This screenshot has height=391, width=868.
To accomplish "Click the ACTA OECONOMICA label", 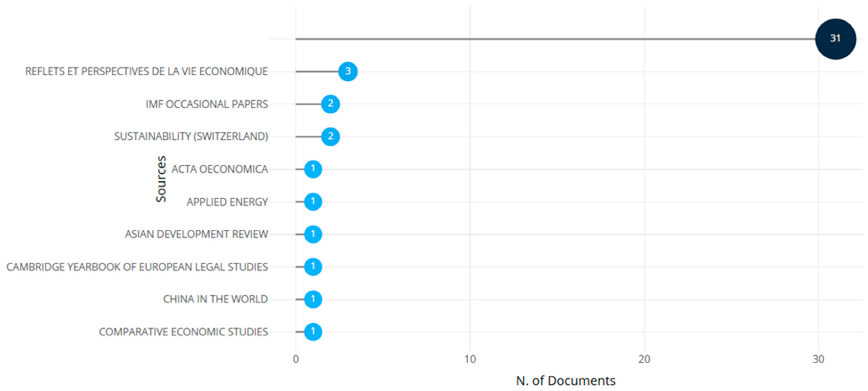I will tap(220, 169).
